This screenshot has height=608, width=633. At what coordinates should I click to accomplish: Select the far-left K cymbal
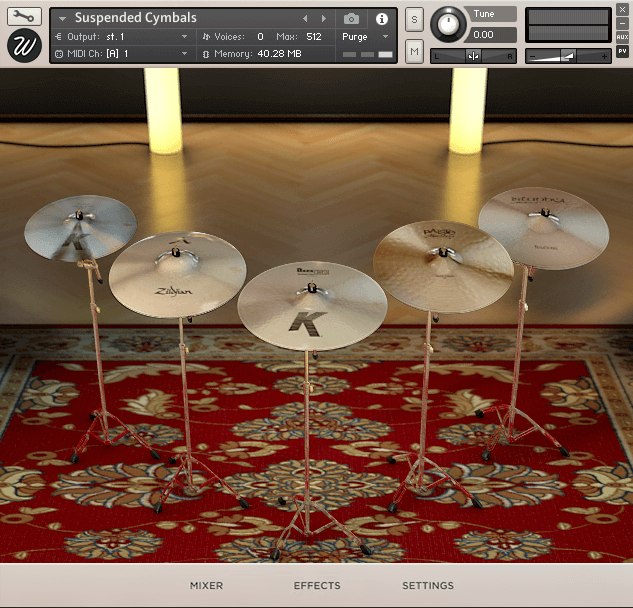(80, 229)
